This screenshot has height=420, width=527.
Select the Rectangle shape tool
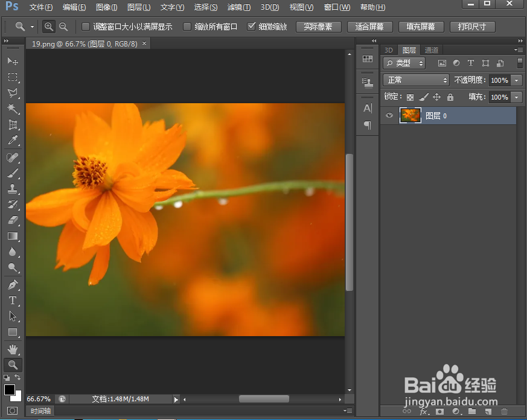(13, 332)
